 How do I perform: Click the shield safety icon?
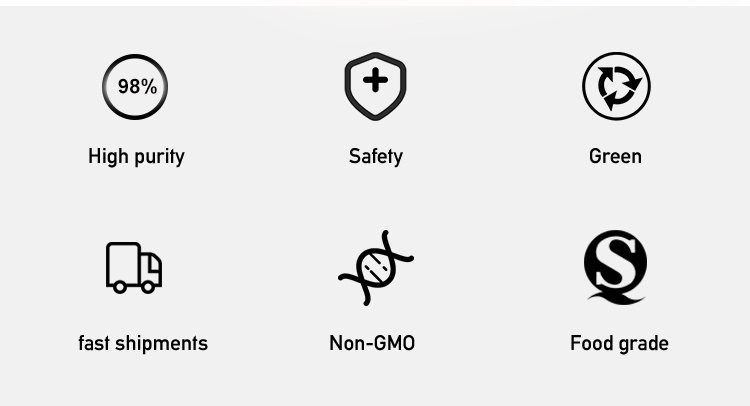coord(375,86)
